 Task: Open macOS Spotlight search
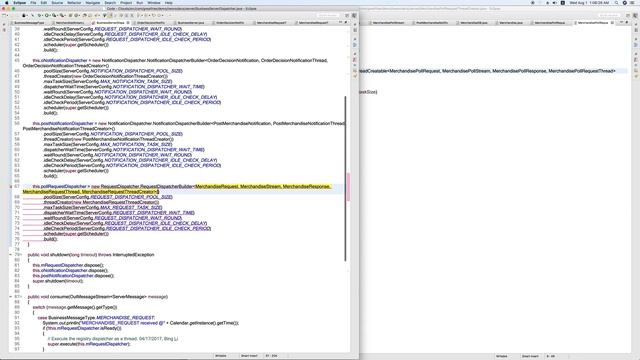(616, 2)
